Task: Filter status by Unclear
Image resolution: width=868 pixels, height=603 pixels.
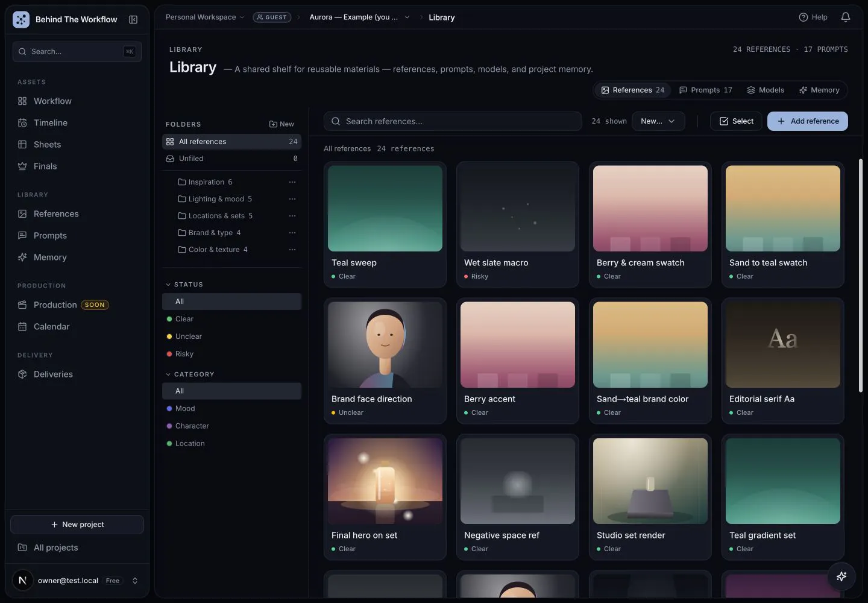Action: tap(231, 336)
